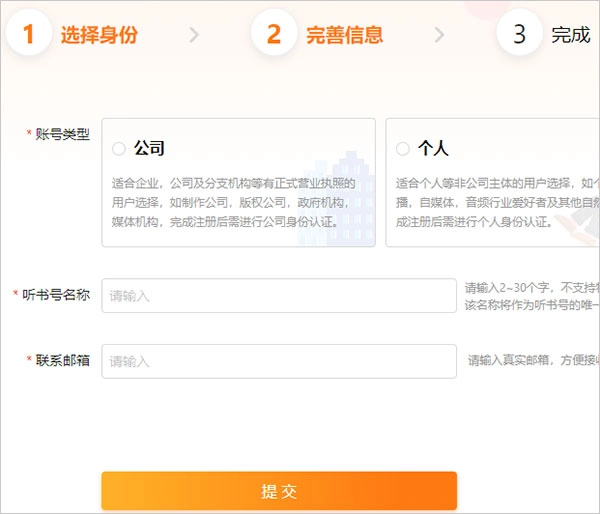600x514 pixels.
Task: Click the hint text beside email field
Action: coord(533,361)
